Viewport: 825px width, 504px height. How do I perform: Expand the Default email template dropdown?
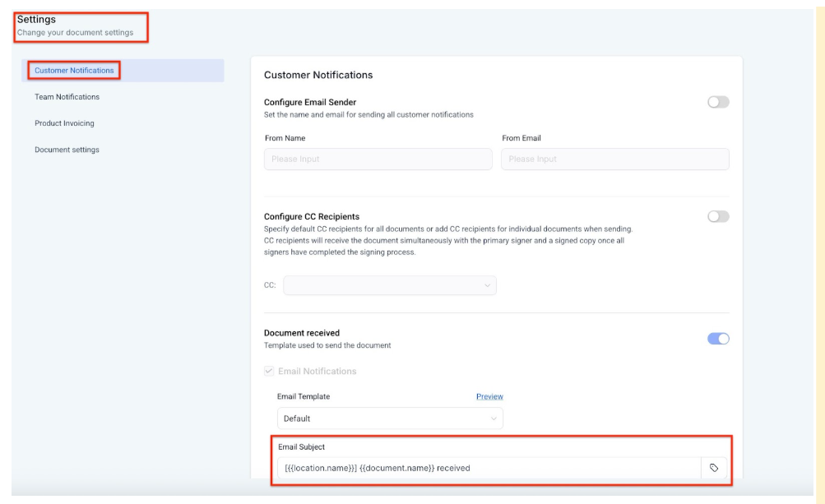point(389,418)
